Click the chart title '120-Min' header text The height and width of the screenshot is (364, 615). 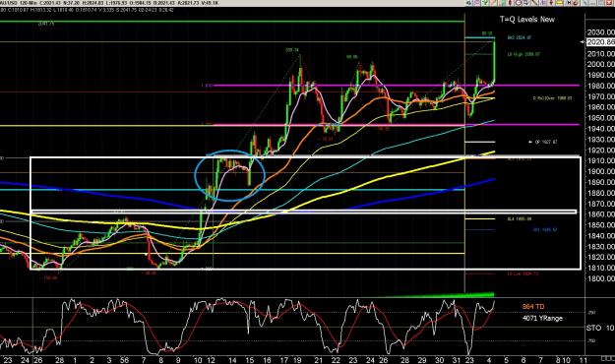[30, 3]
